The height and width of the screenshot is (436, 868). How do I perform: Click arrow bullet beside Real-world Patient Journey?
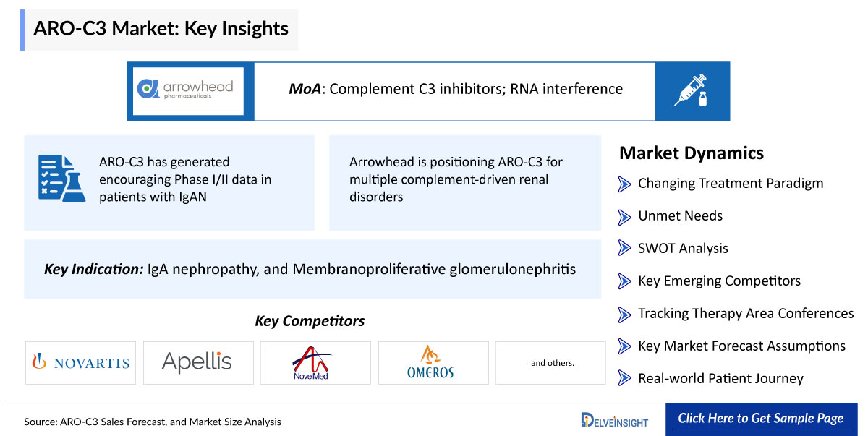click(624, 379)
